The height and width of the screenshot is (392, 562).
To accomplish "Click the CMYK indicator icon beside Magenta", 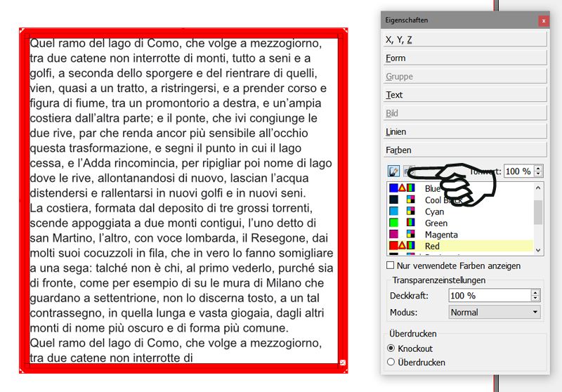I will click(410, 235).
